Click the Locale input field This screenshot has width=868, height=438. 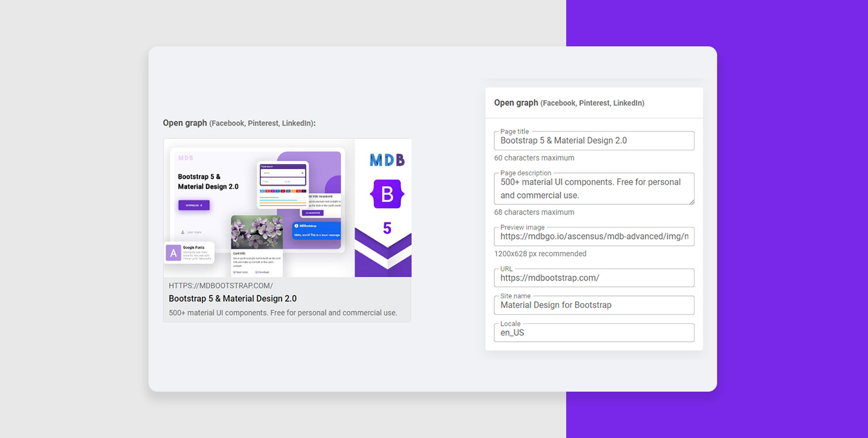[594, 333]
